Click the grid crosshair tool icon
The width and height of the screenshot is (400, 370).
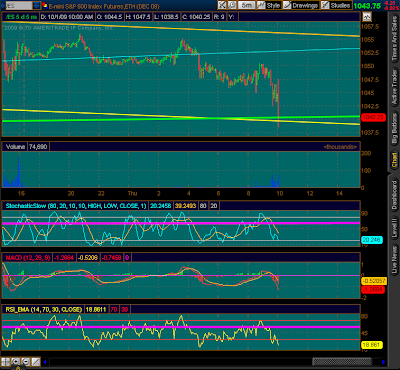point(5,361)
